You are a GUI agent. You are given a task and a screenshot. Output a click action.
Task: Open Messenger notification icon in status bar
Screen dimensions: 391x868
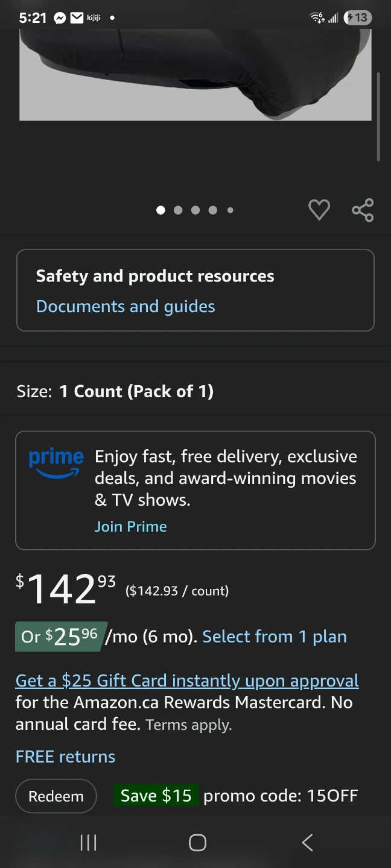pyautogui.click(x=60, y=18)
